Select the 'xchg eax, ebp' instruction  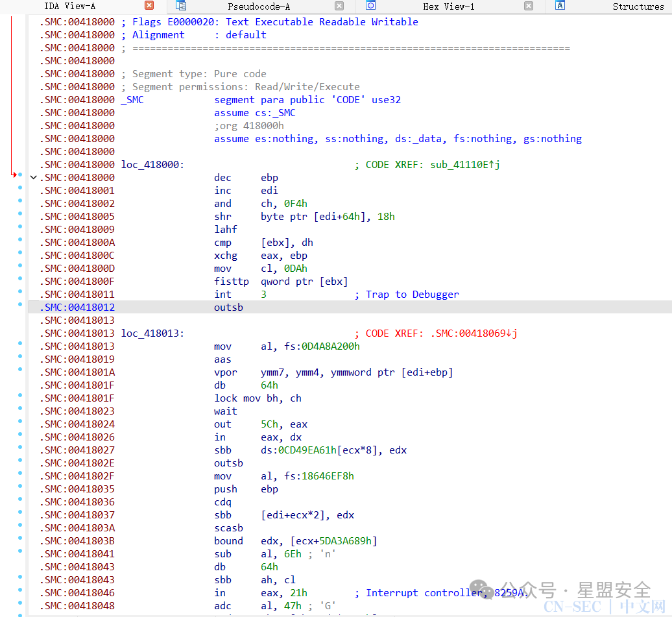click(x=261, y=255)
